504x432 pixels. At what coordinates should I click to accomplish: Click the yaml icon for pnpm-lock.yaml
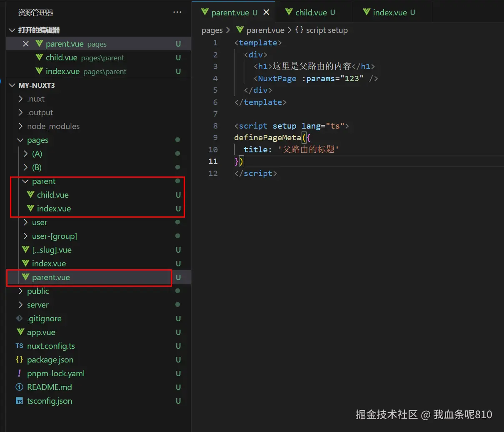tap(20, 373)
